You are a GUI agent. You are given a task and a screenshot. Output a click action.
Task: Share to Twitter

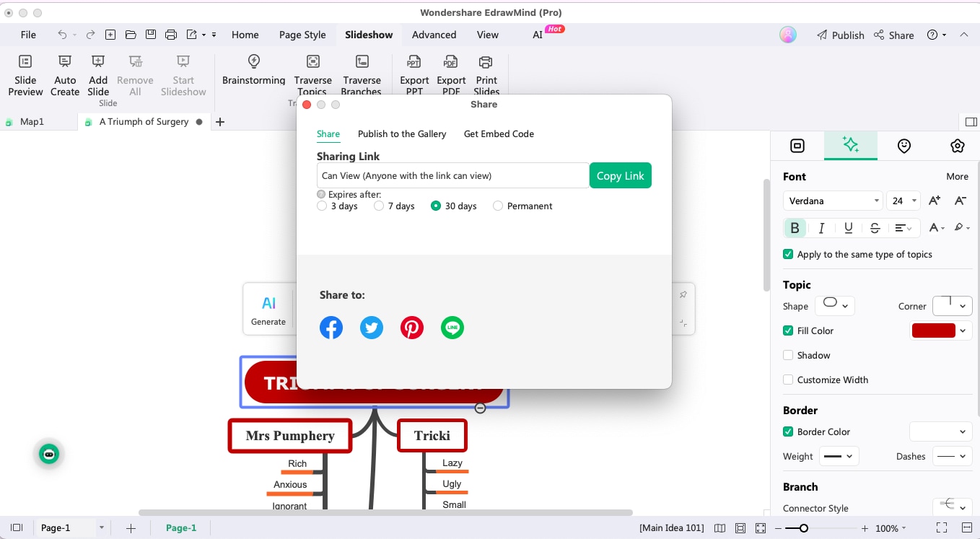[x=372, y=328]
